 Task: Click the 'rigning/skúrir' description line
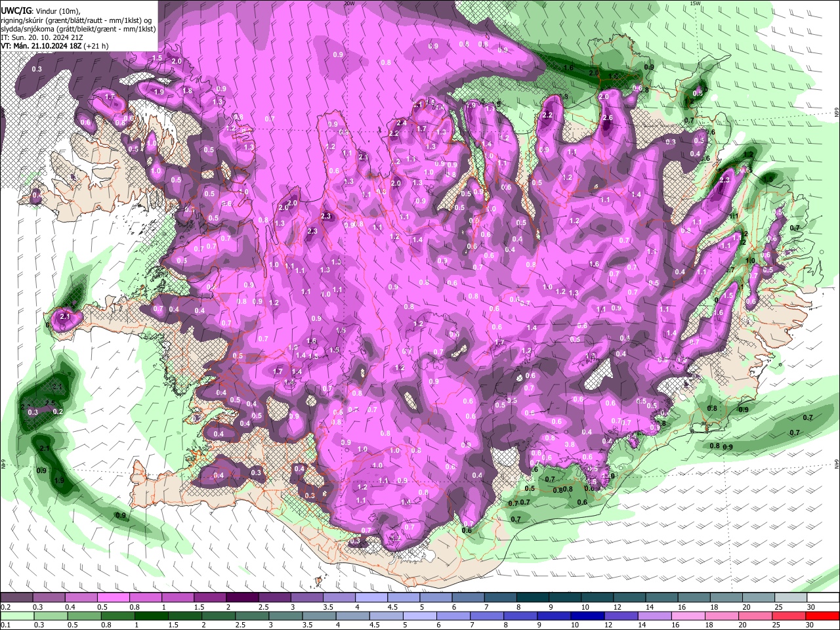tap(76, 20)
